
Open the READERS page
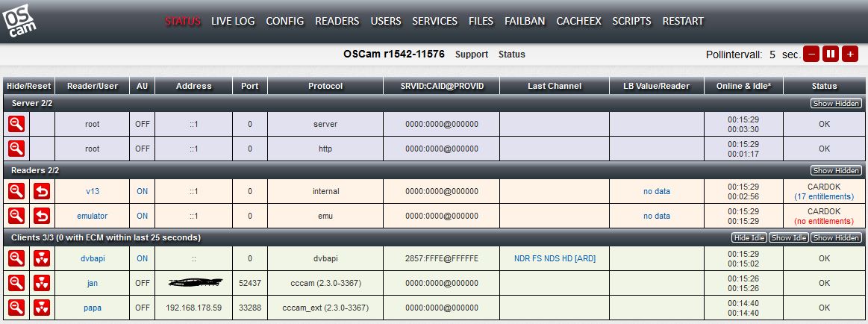click(337, 21)
